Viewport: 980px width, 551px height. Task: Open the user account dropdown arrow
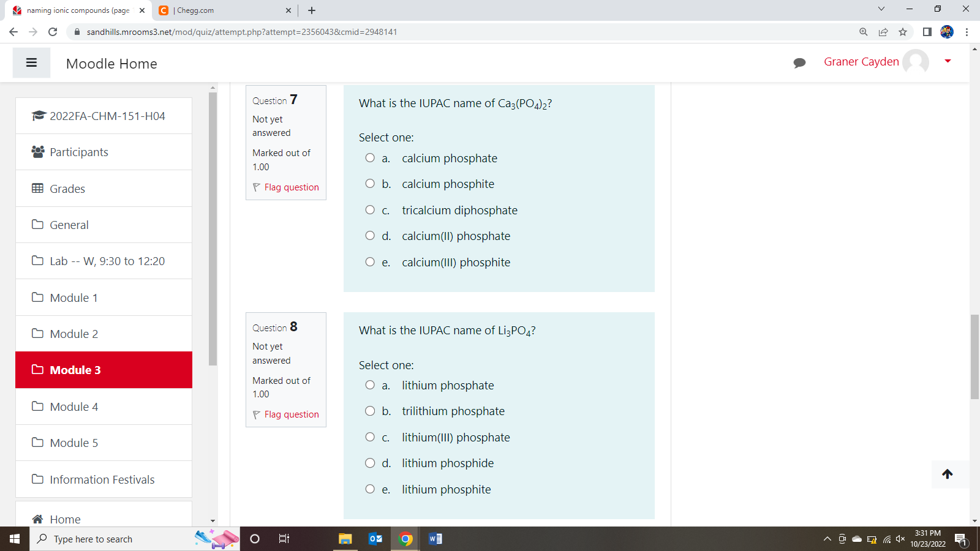(x=947, y=61)
